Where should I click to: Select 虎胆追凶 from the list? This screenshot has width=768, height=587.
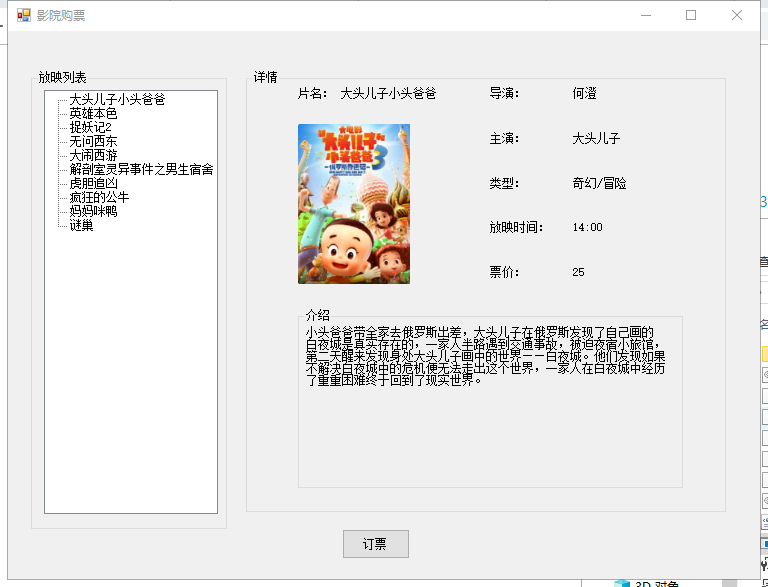pos(93,183)
